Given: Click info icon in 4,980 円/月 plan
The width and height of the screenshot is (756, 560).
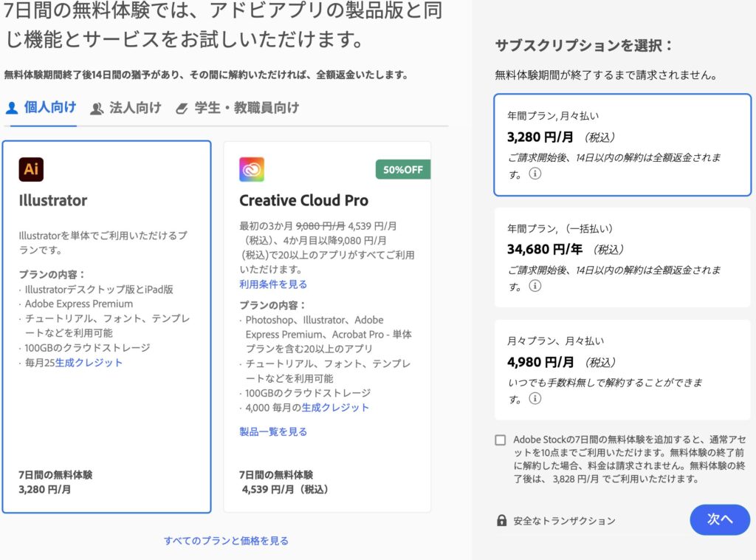Looking at the screenshot, I should tap(535, 399).
